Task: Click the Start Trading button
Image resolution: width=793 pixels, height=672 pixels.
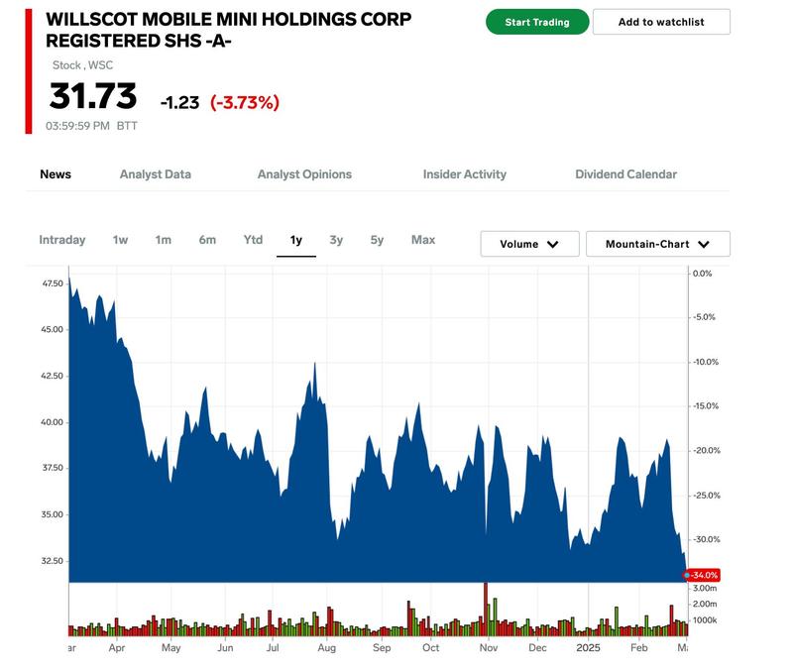Action: (x=537, y=22)
